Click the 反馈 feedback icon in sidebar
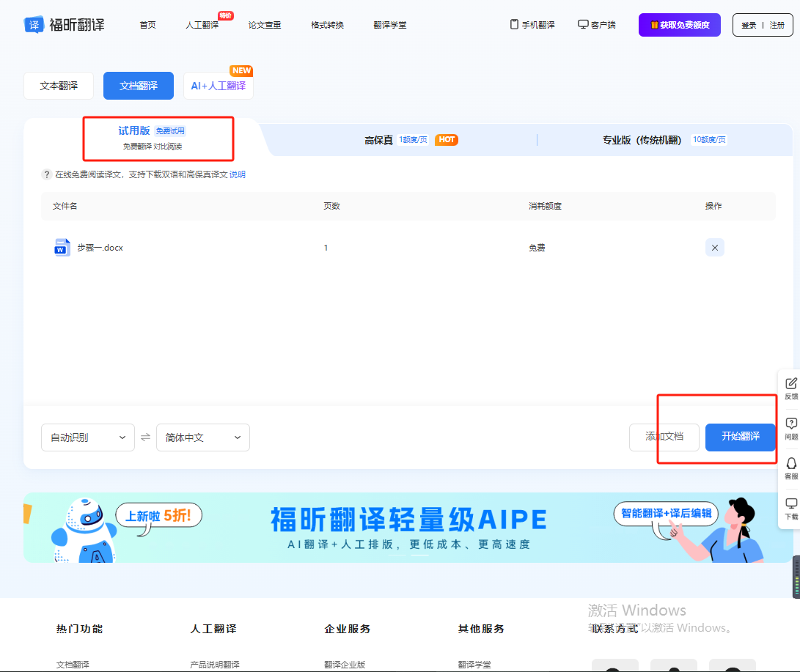 790,383
